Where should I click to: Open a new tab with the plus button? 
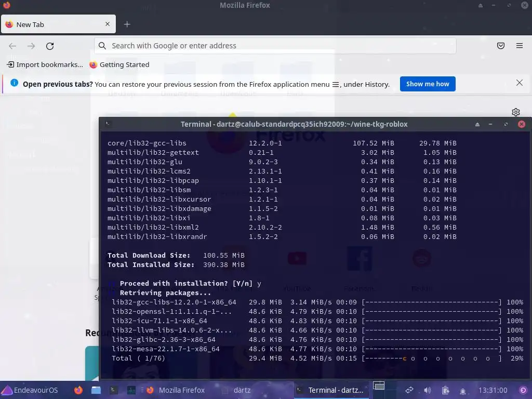click(x=127, y=24)
